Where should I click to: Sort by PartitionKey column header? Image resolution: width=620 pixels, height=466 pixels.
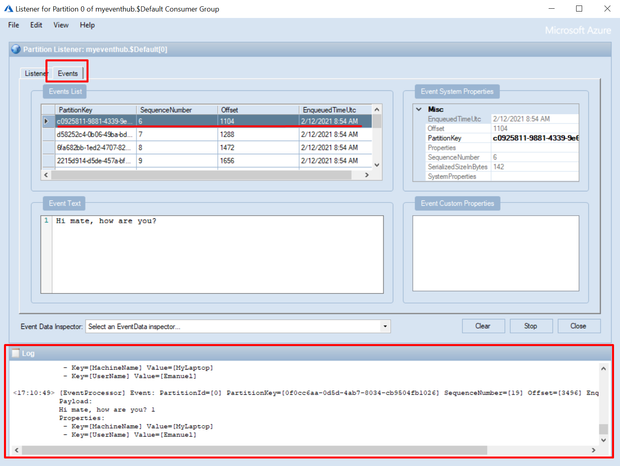96,110
